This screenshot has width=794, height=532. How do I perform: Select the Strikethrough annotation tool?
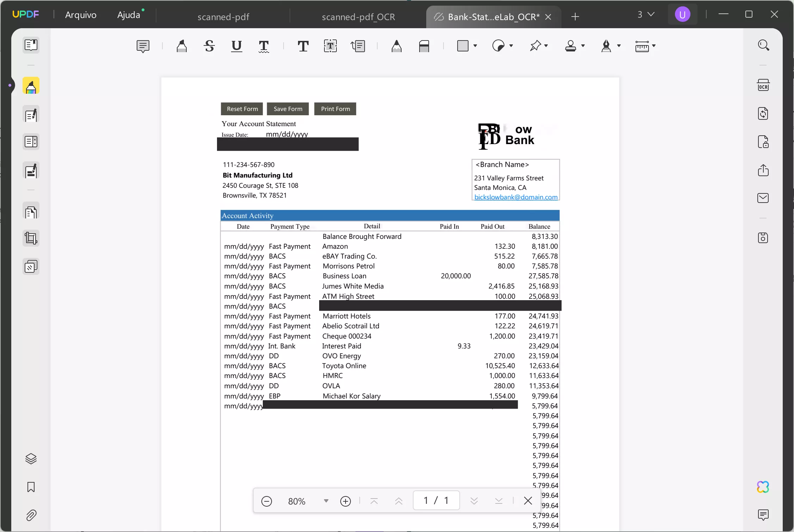coord(209,46)
